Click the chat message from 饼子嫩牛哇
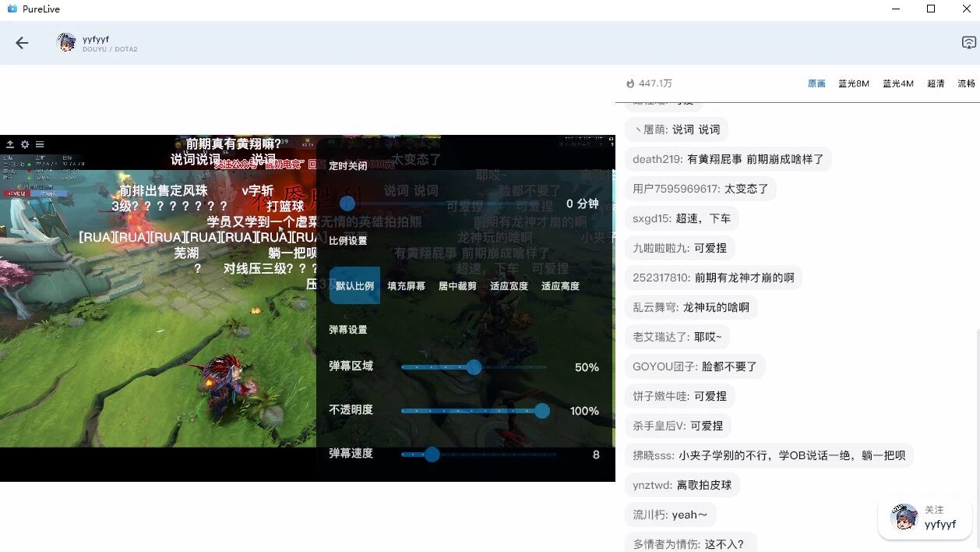 [679, 396]
